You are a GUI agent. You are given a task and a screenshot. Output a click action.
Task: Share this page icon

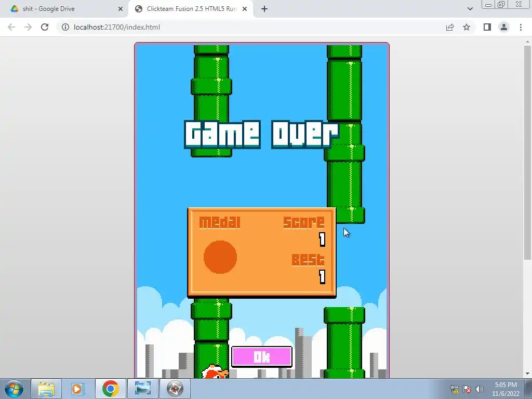[x=450, y=27]
